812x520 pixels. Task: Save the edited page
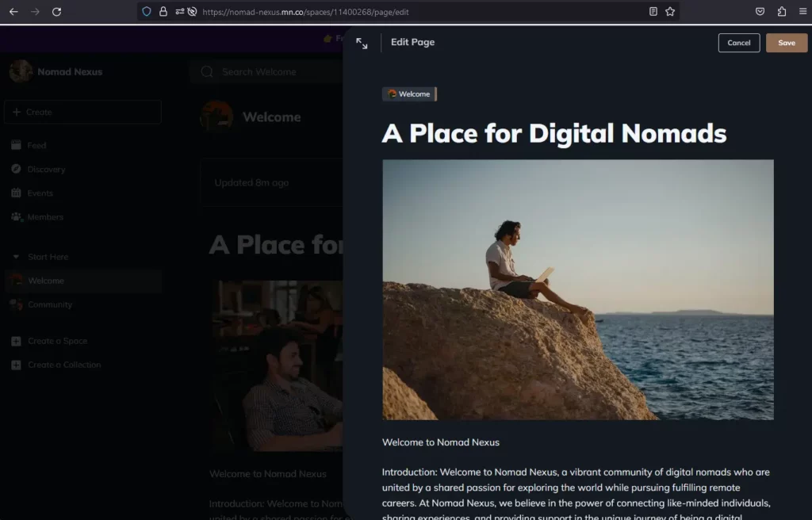(786, 43)
